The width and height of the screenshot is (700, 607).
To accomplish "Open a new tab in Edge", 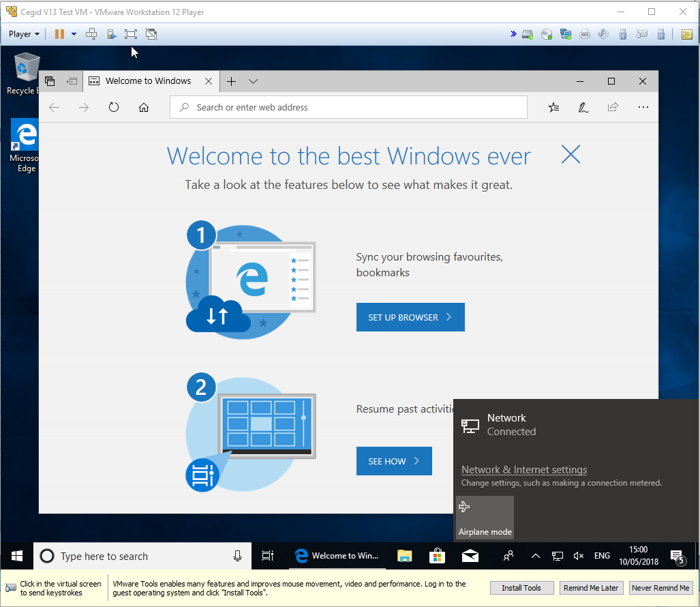I will coord(231,81).
